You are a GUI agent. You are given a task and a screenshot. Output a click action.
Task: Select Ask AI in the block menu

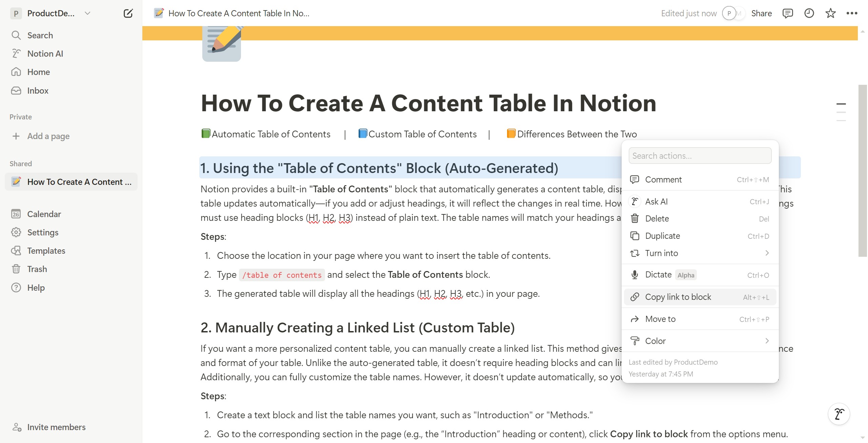(x=700, y=201)
